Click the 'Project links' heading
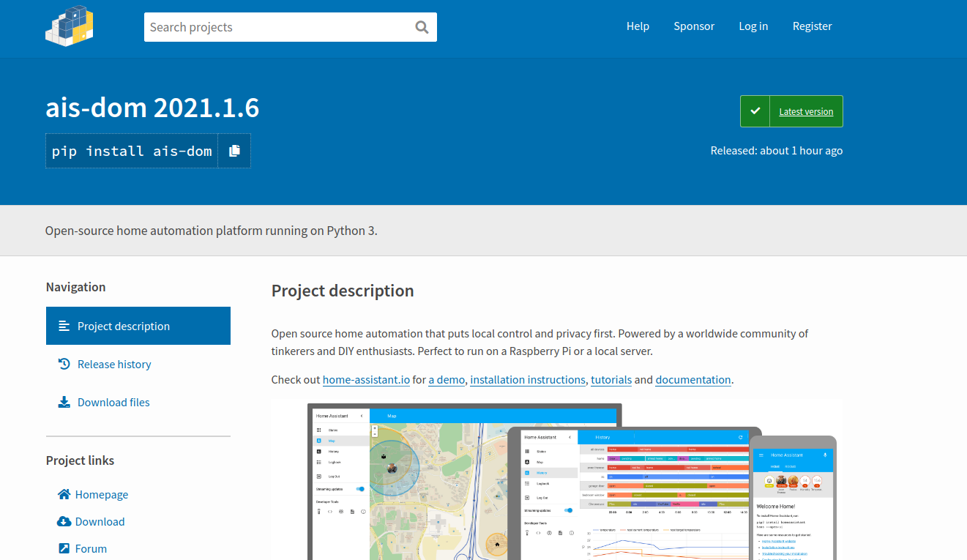This screenshot has height=560, width=967. point(80,460)
